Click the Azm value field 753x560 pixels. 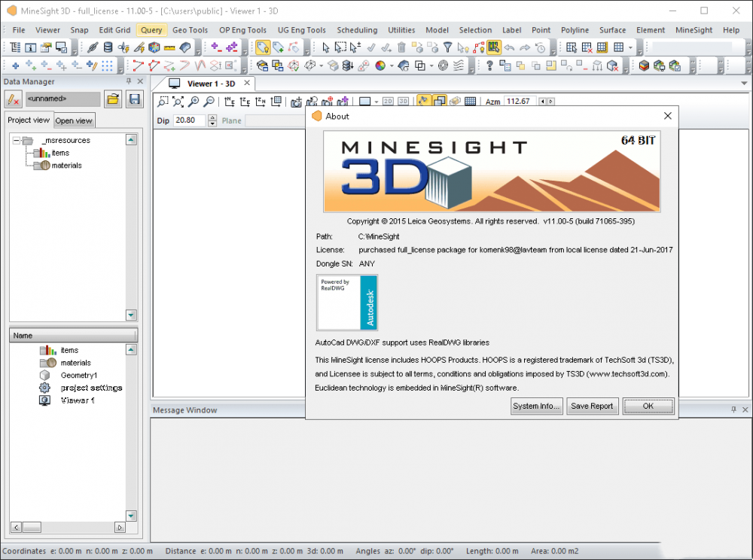coord(520,102)
